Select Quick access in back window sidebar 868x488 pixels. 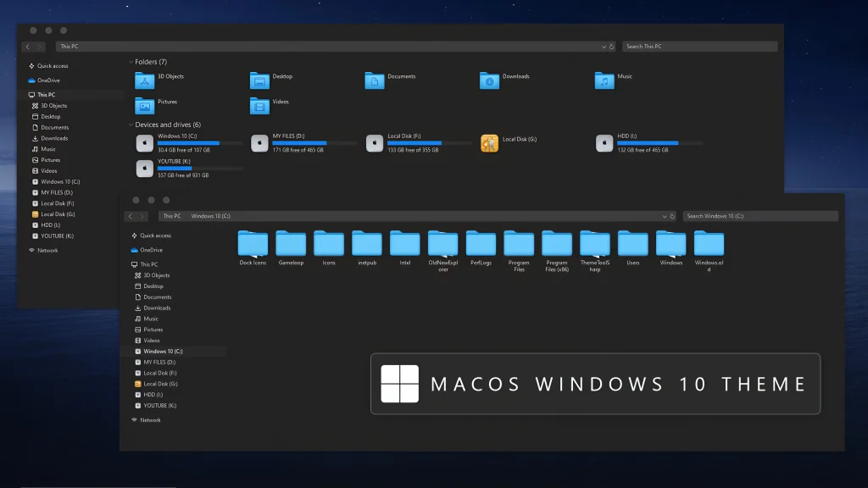pyautogui.click(x=48, y=66)
